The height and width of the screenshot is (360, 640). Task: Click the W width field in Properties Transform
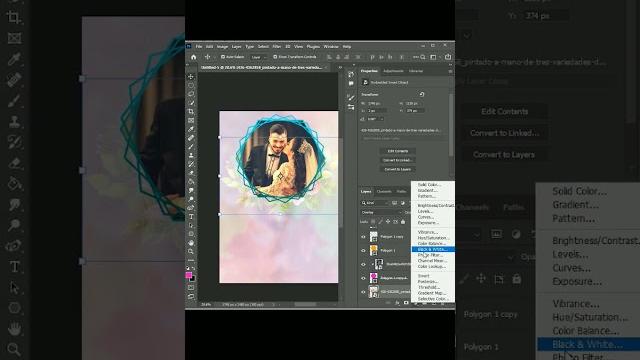tap(378, 104)
